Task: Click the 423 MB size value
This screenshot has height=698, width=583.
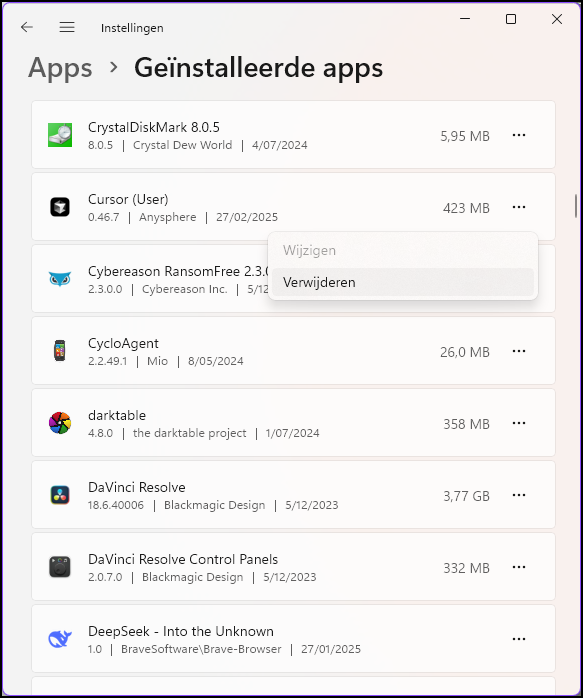Action: pos(466,208)
